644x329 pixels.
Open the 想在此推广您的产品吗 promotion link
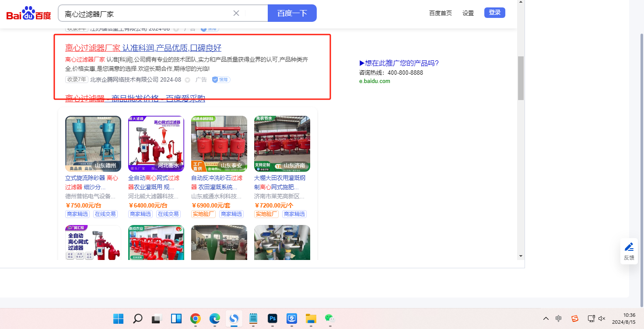click(399, 63)
